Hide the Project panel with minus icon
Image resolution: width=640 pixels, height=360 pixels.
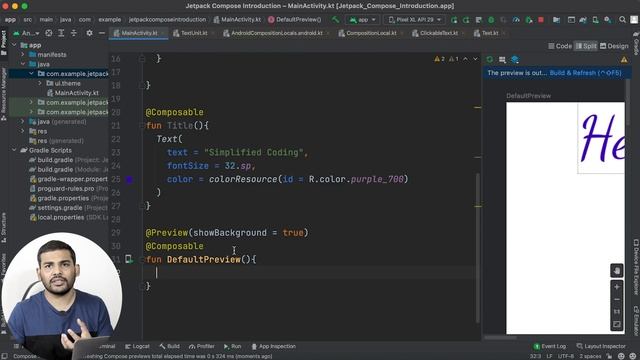(102, 33)
